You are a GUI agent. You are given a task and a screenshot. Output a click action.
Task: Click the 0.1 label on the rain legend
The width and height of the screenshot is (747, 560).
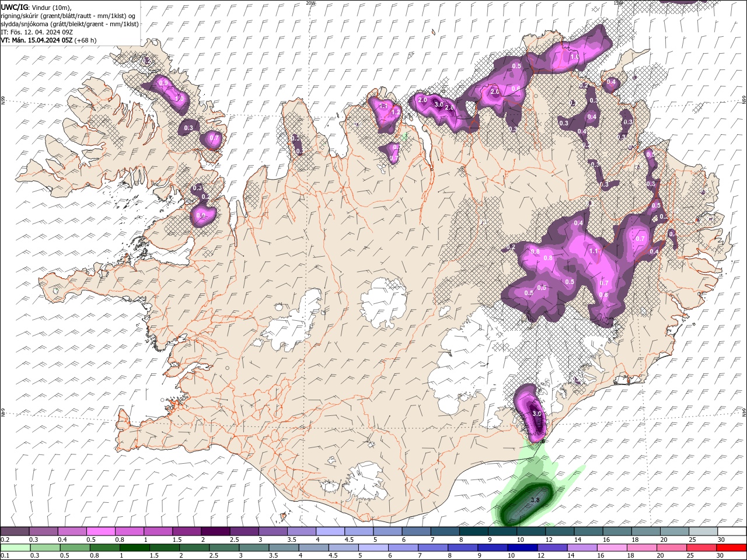pyautogui.click(x=5, y=556)
